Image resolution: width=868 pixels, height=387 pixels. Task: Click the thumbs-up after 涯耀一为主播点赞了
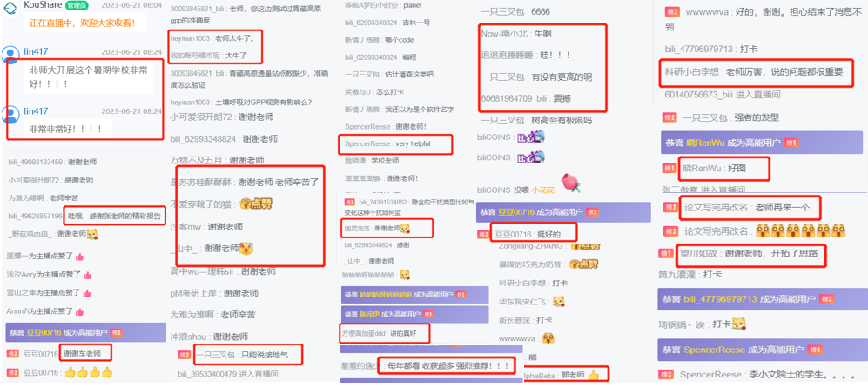(79, 257)
